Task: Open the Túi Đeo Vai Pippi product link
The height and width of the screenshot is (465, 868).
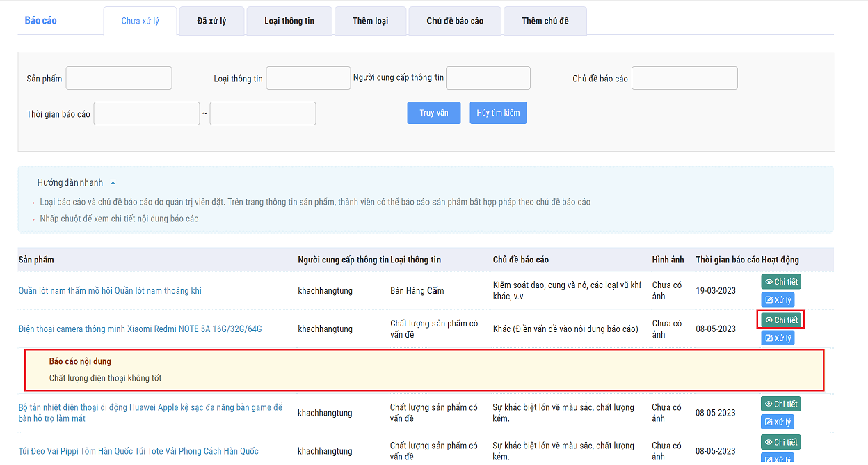Action: tap(138, 451)
